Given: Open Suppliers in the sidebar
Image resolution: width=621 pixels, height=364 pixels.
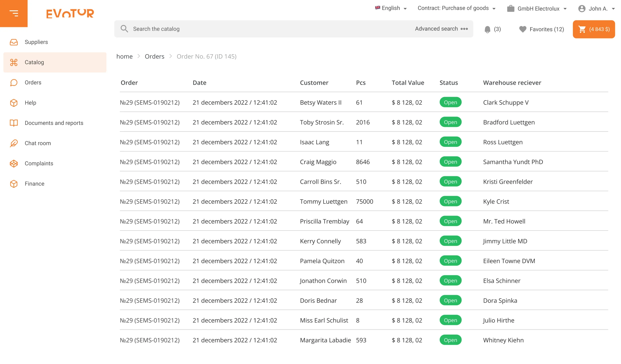Looking at the screenshot, I should click(55, 42).
